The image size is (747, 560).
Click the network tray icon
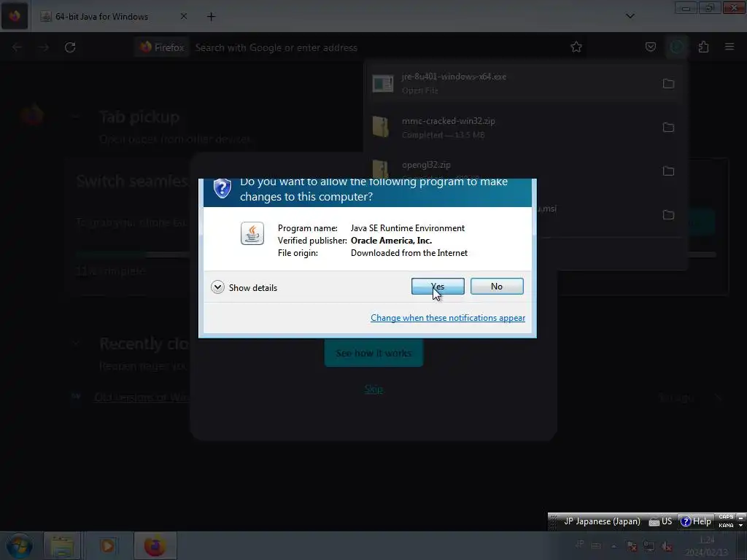pos(649,546)
